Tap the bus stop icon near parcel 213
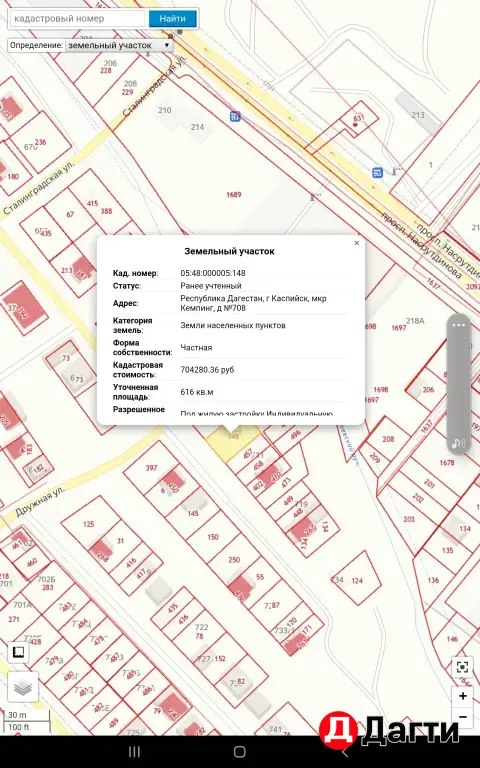Image resolution: width=480 pixels, height=768 pixels. coord(377,172)
